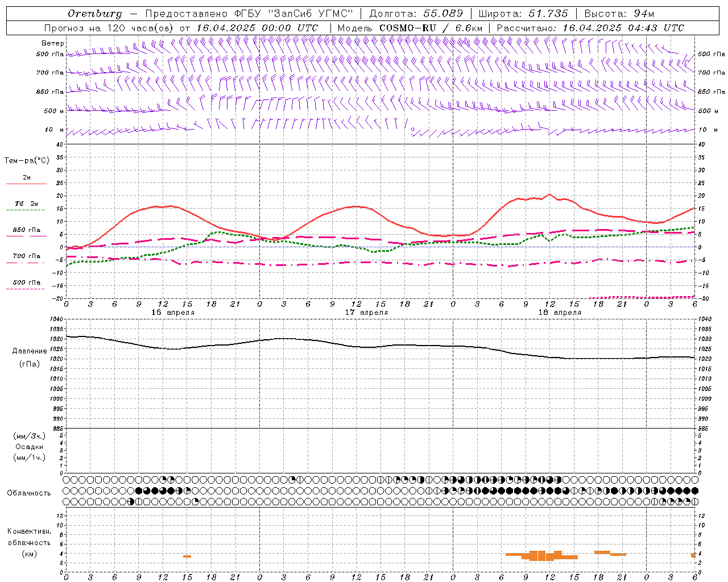This screenshot has height=582, width=728.
Task: Click the 16.04.2025 00:00 UTC forecast start time
Action: click(257, 28)
